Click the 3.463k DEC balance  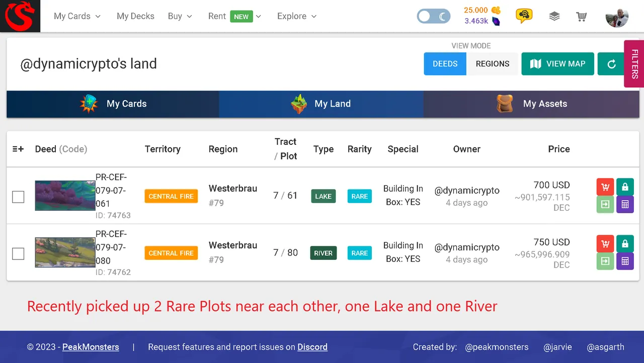(x=476, y=21)
